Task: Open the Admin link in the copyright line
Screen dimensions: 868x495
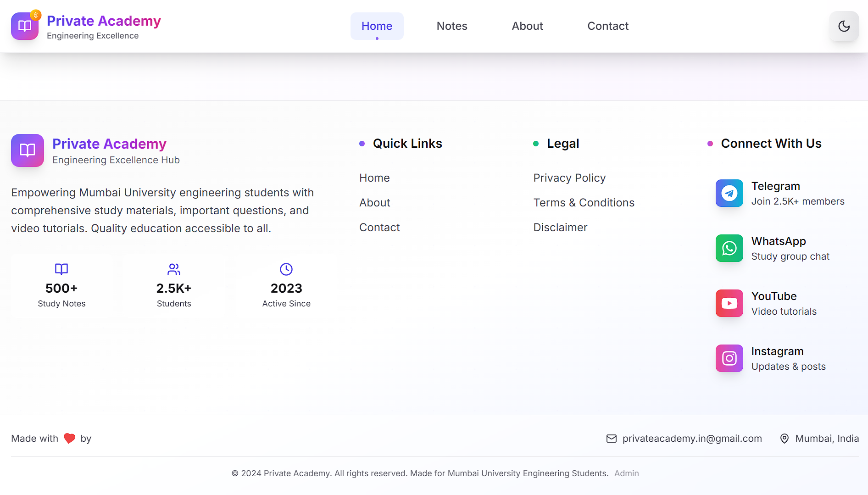Action: [x=626, y=473]
